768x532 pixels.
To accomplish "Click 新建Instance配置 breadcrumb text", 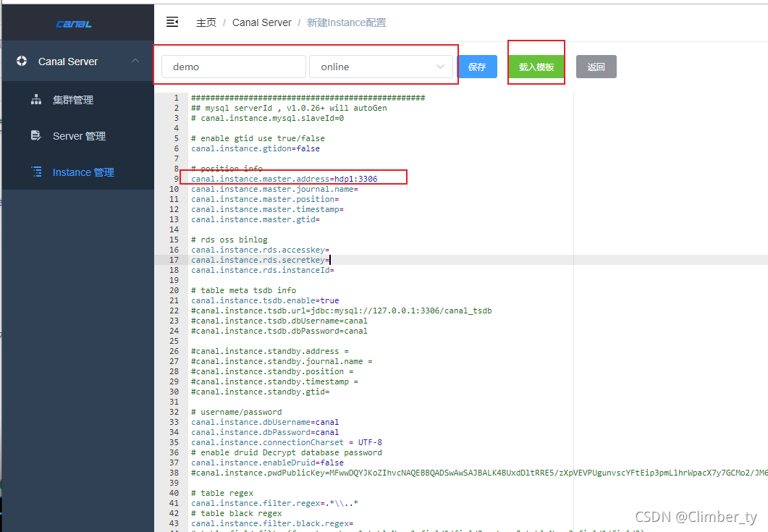I will tap(346, 22).
